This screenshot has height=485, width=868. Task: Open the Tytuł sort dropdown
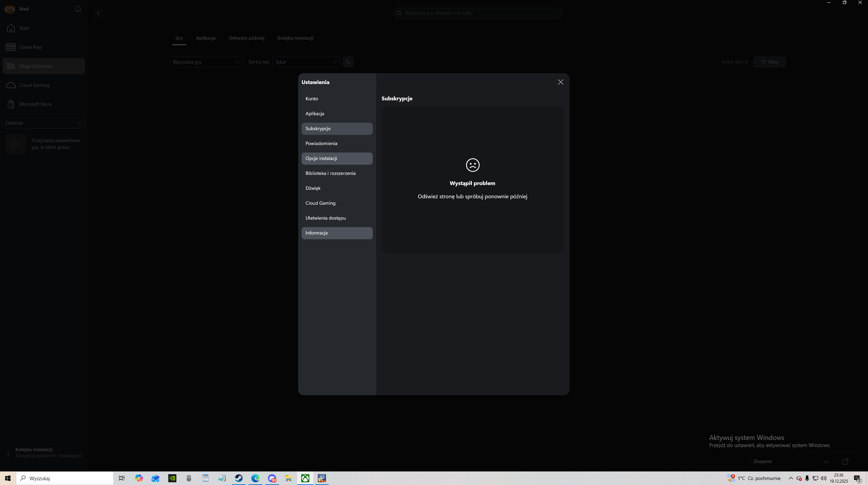coord(306,62)
